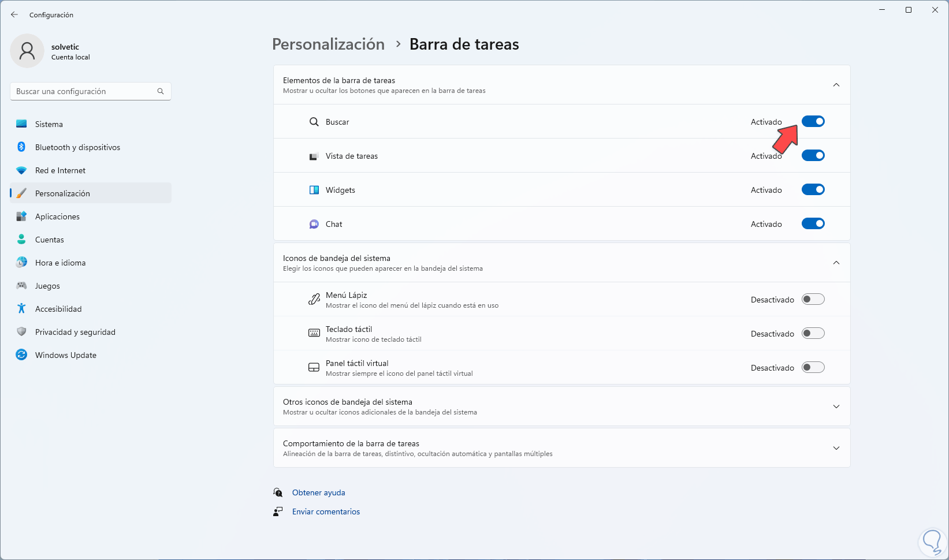Screen dimensions: 949x560
Task: Go to Red e Internet
Action: [x=60, y=170]
